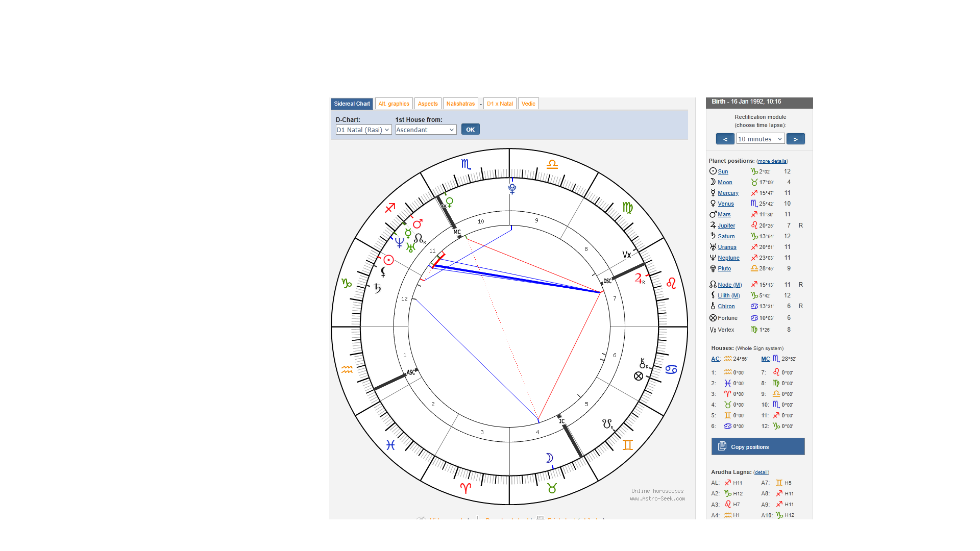
Task: Open the D-Chart dropdown
Action: coord(363,130)
